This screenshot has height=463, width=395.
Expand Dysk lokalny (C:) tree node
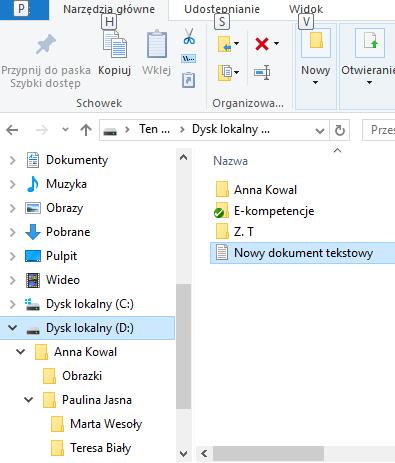(13, 304)
